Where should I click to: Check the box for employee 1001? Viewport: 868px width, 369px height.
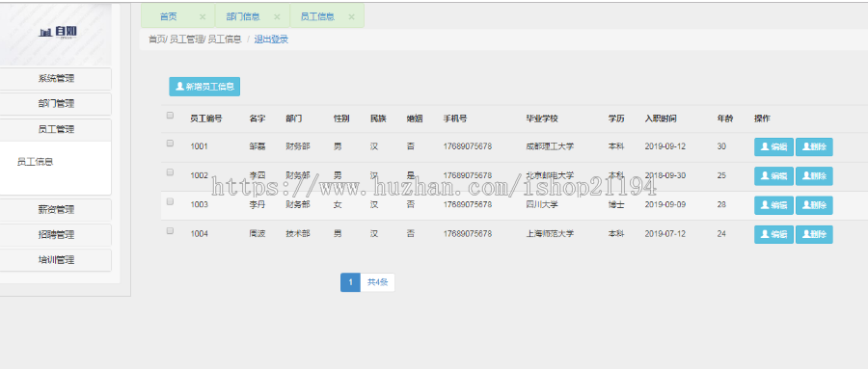170,144
